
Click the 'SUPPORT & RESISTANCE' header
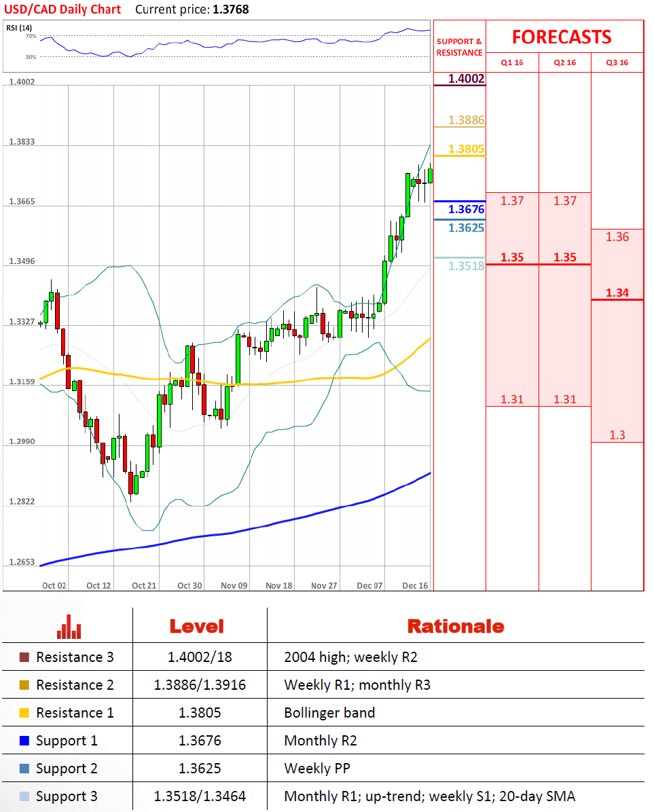pyautogui.click(x=459, y=47)
